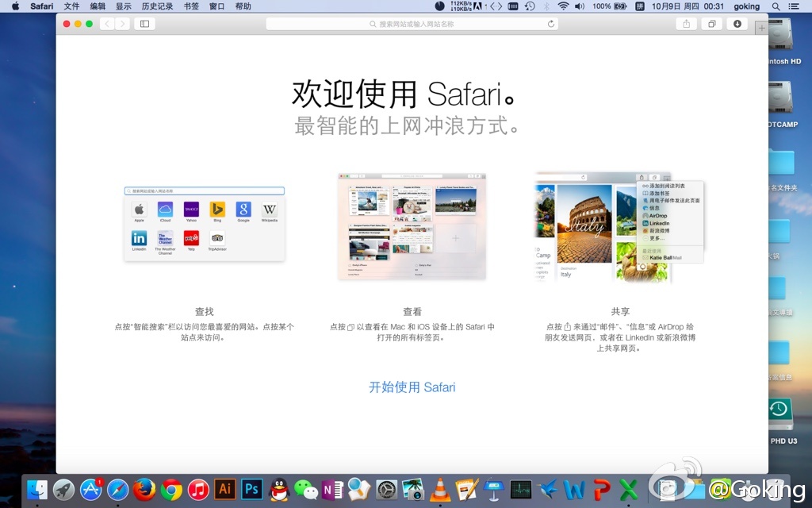
Task: Click the volume icon in menu bar
Action: (x=580, y=6)
